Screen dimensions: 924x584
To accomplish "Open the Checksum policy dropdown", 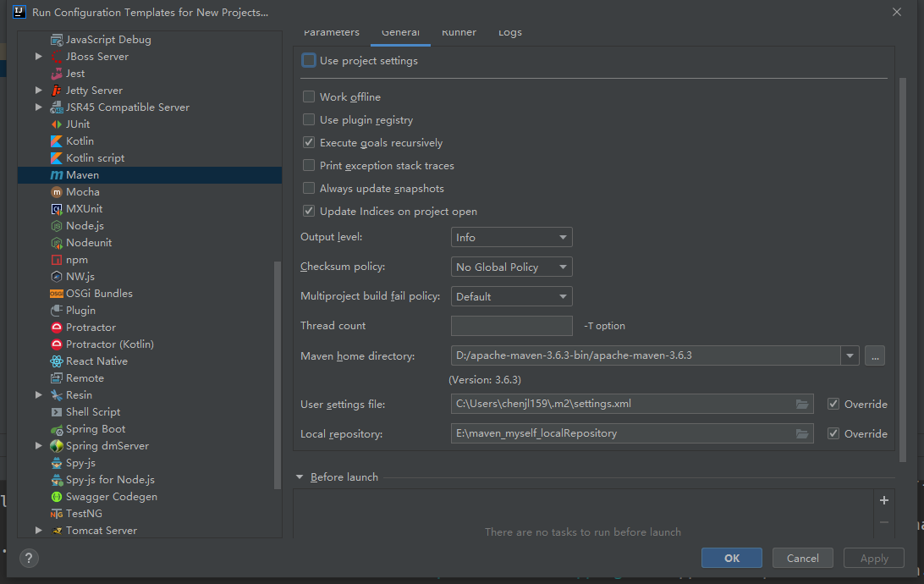I will pyautogui.click(x=511, y=267).
